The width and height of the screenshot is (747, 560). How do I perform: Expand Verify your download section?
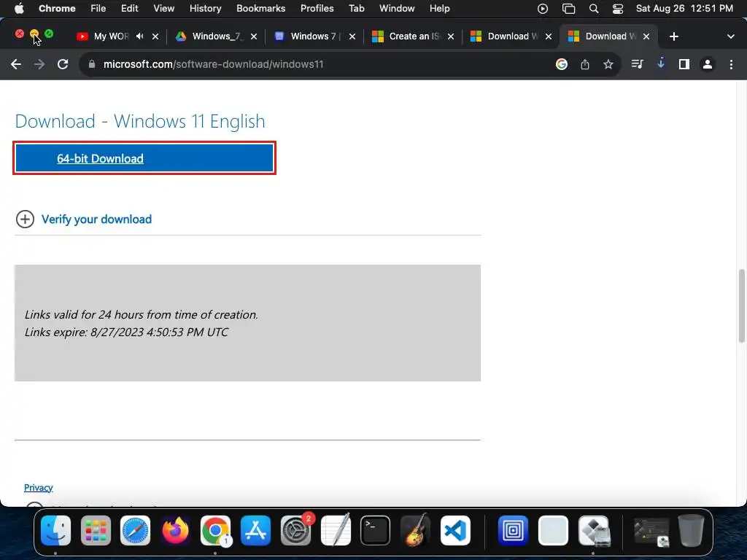pos(84,219)
